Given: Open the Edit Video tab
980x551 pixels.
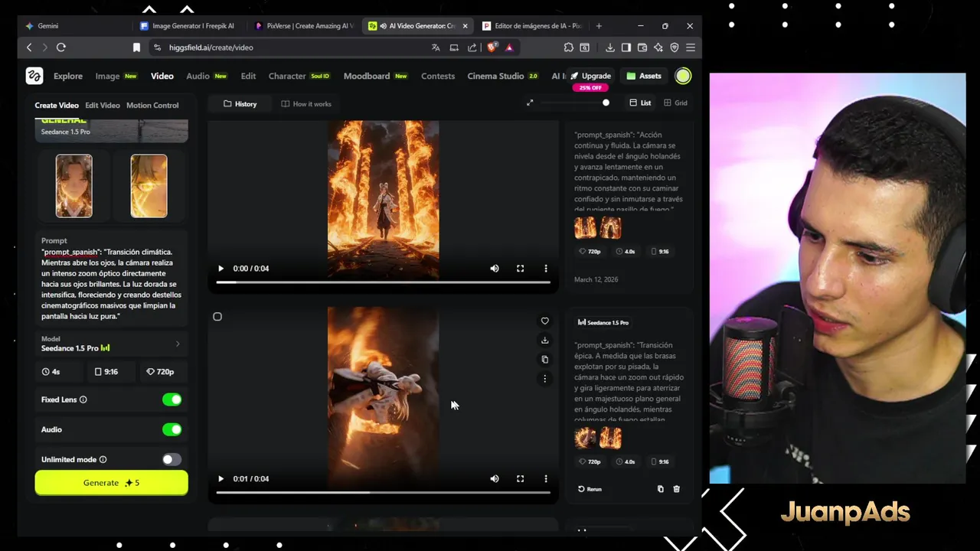Looking at the screenshot, I should tap(103, 105).
